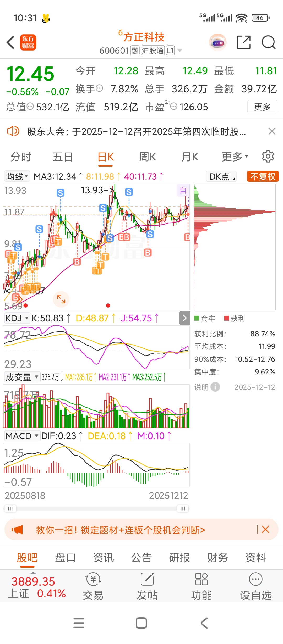Switch to the 周K tab
Screen dimensions: 283x644
tap(148, 157)
